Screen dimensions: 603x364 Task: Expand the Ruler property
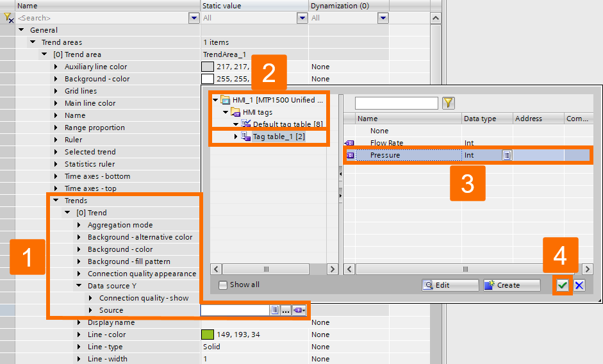tap(56, 140)
